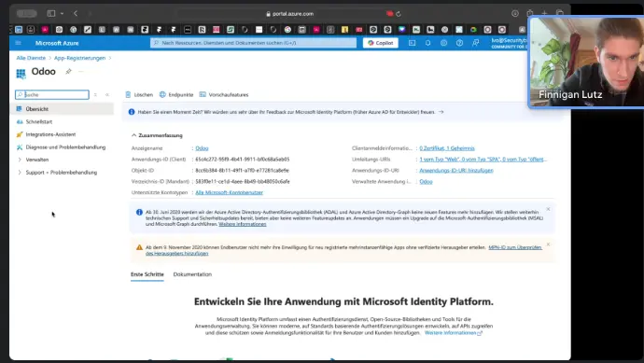Image resolution: width=644 pixels, height=363 pixels.
Task: Go back with Safari's back arrow
Action: point(76,14)
